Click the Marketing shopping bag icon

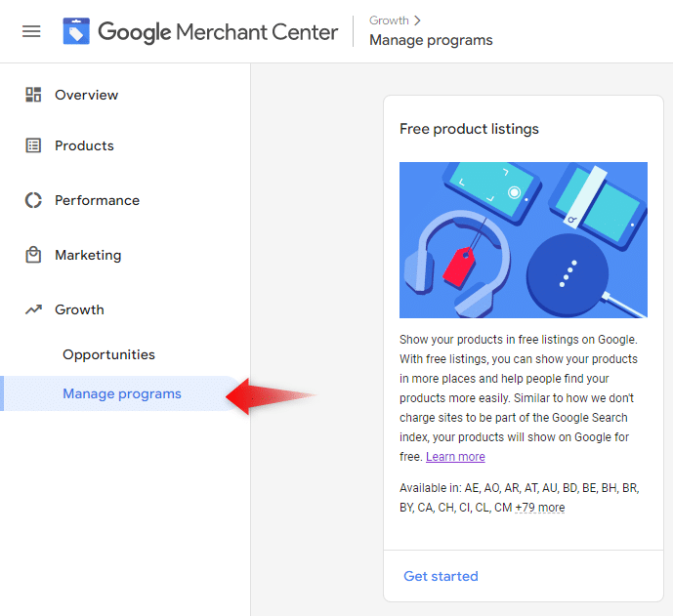[x=33, y=255]
